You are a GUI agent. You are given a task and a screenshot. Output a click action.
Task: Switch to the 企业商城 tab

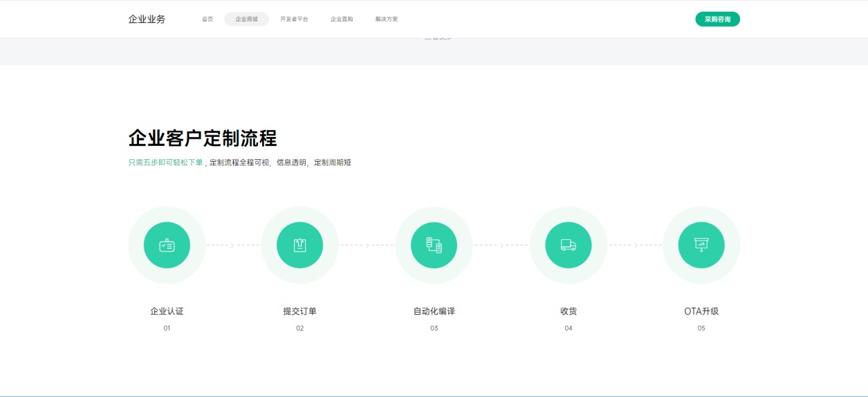coord(246,19)
